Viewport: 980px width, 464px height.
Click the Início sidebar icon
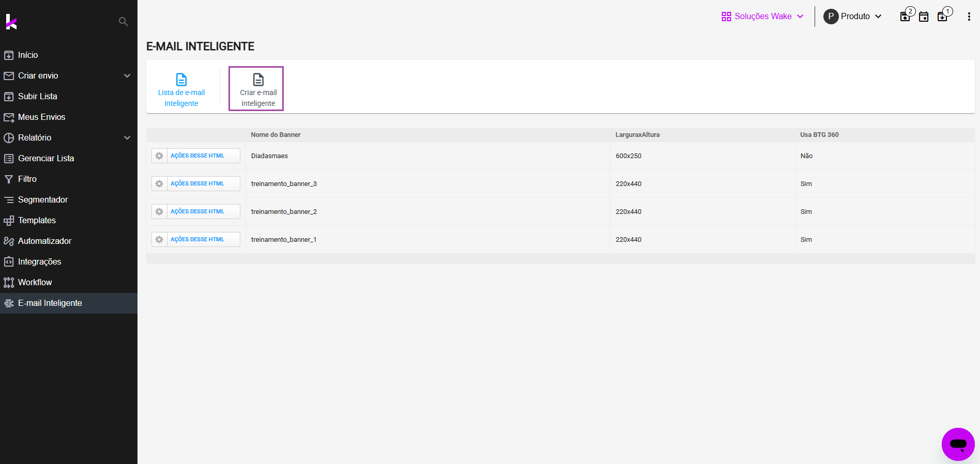point(9,55)
